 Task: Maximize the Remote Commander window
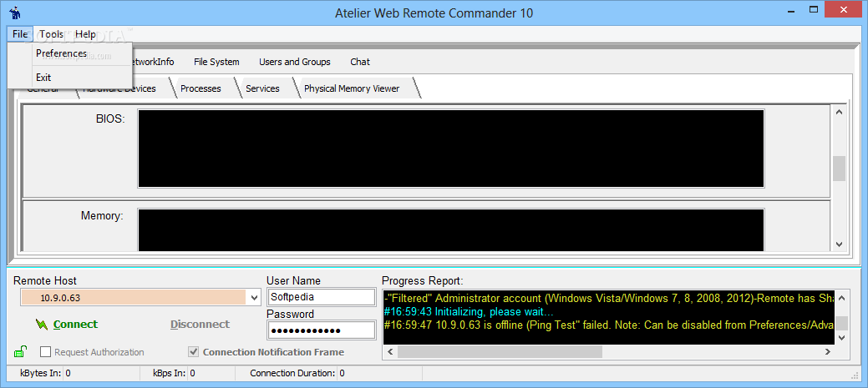813,10
